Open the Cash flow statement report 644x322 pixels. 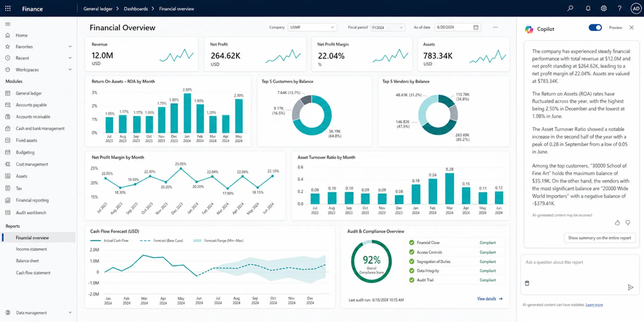click(33, 273)
